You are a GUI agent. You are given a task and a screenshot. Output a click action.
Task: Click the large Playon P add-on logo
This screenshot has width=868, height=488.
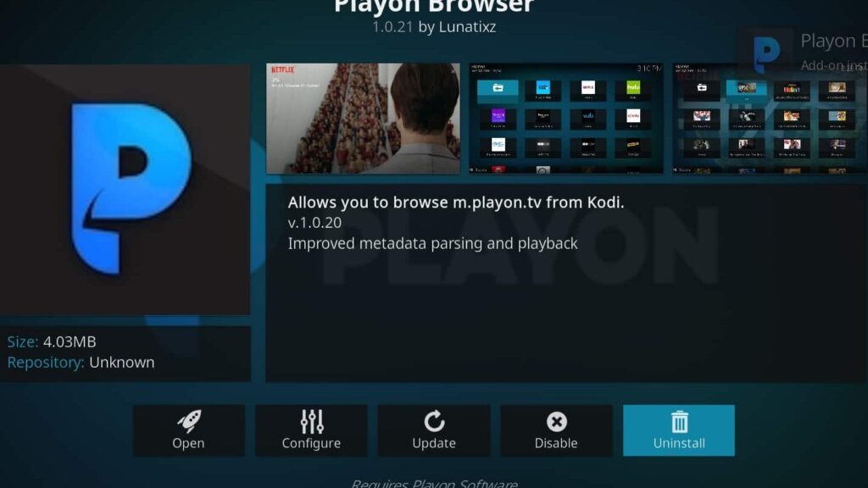coord(125,189)
